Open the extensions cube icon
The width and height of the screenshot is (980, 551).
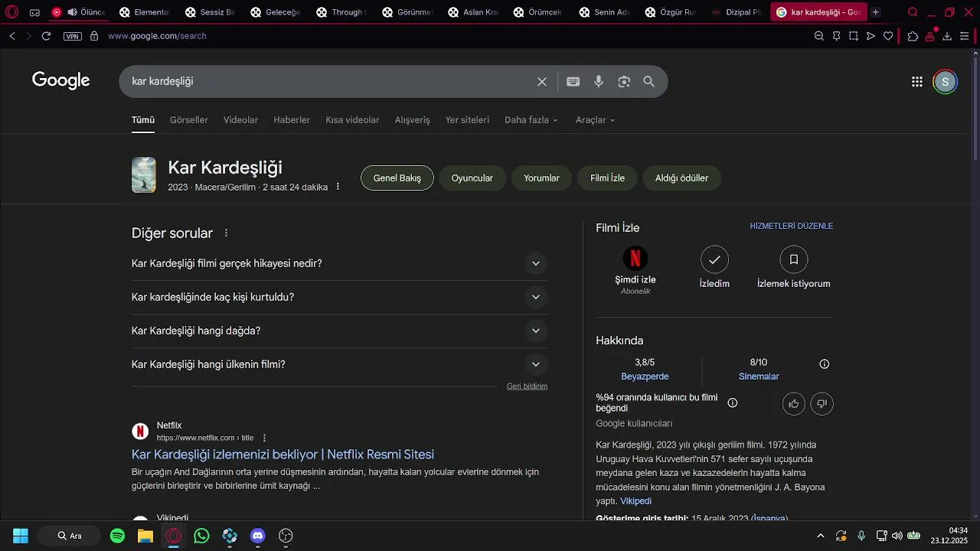[x=913, y=36]
